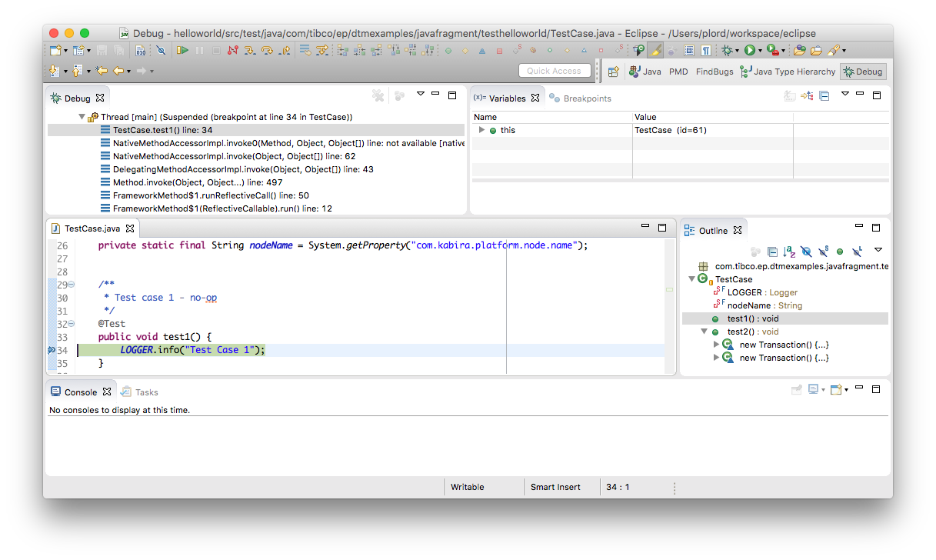The width and height of the screenshot is (936, 560).
Task: Toggle Hide Local Types in Outline
Action: [x=857, y=251]
